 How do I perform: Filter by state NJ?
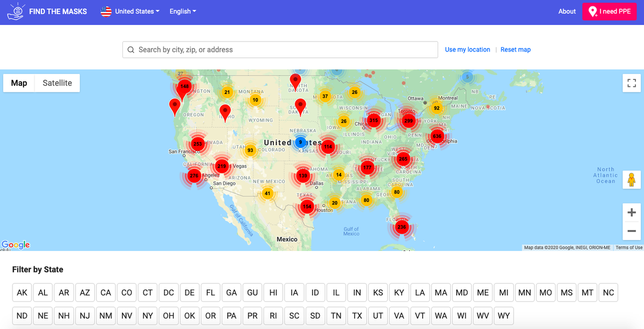click(x=85, y=316)
